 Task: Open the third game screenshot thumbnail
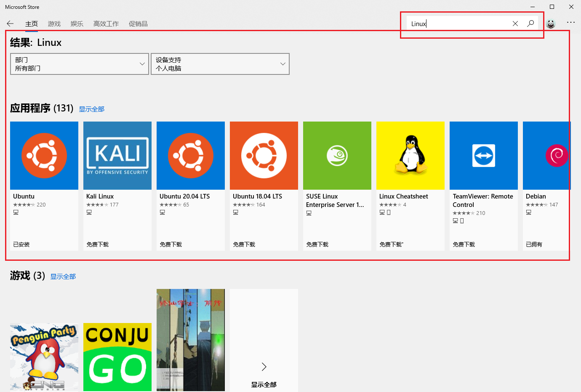pos(191,340)
